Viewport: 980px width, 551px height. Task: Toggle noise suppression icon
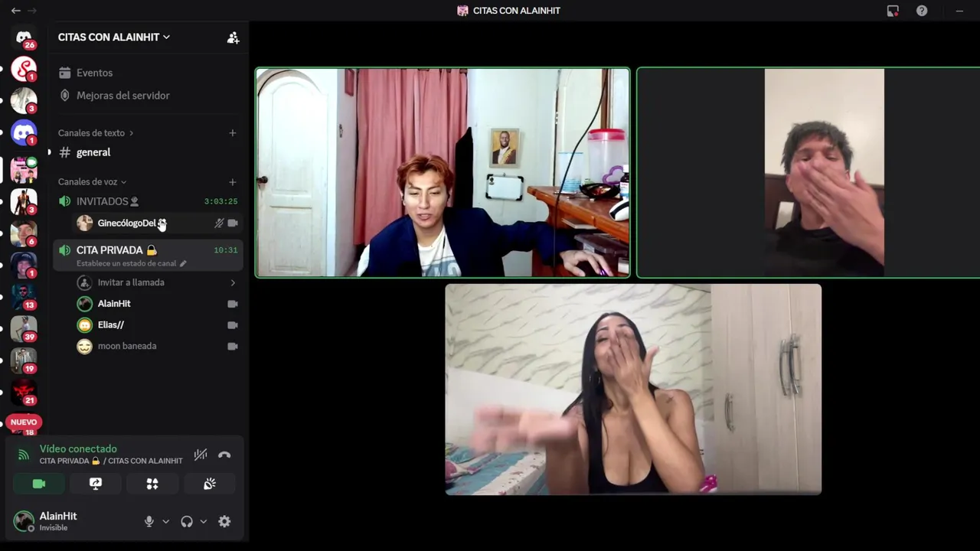(200, 455)
